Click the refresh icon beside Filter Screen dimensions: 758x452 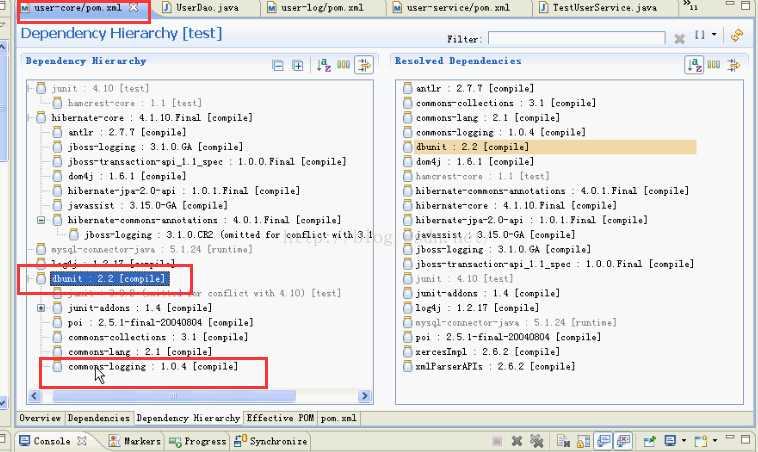click(x=737, y=35)
